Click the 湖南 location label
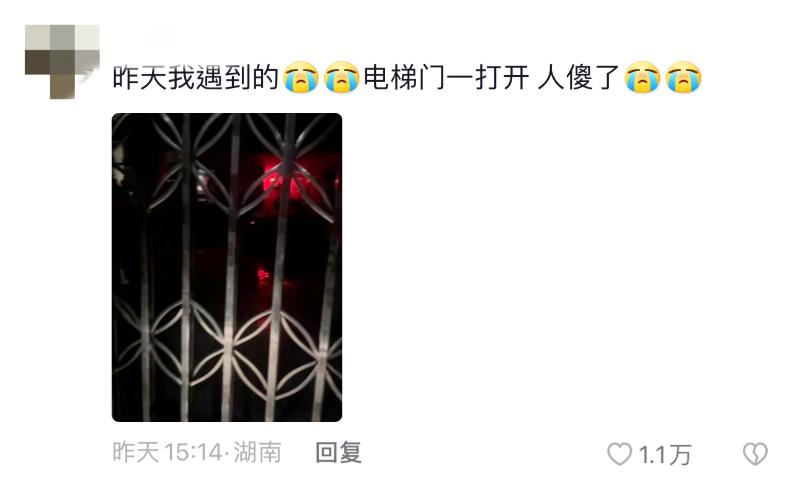 click(257, 453)
